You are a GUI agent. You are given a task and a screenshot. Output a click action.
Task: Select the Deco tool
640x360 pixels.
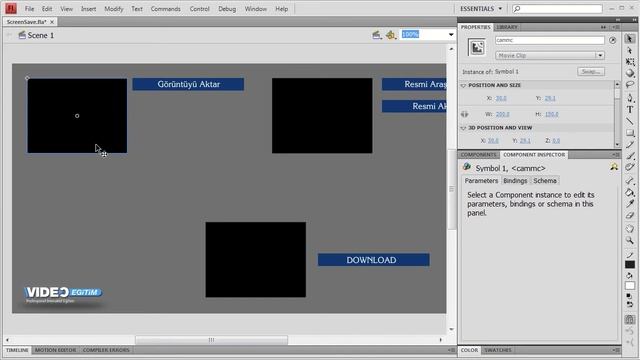pyautogui.click(x=630, y=167)
